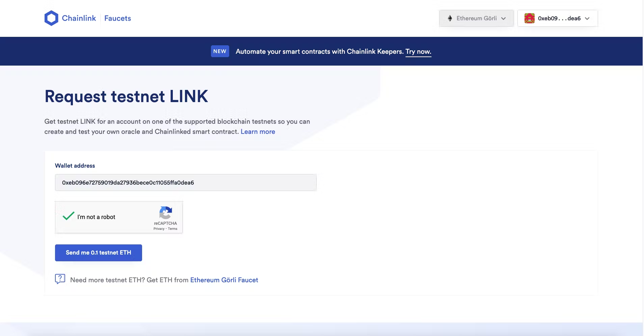Viewport: 644px width, 336px height.
Task: Click the Wallet address input field
Action: (x=186, y=183)
